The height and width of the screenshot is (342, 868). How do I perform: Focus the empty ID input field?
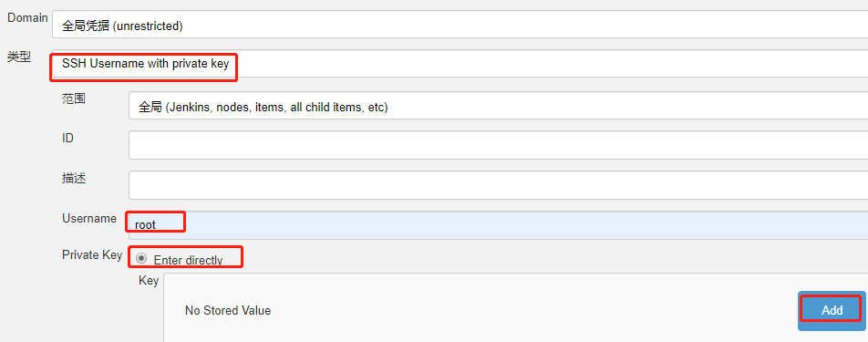498,145
